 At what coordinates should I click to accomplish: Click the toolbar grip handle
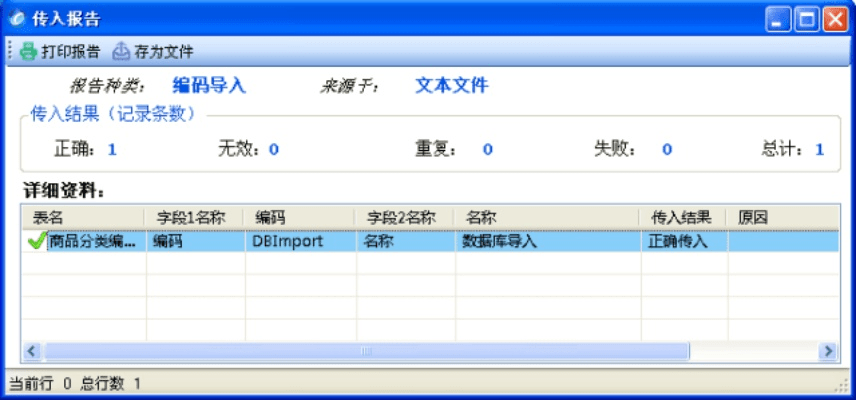pos(10,52)
